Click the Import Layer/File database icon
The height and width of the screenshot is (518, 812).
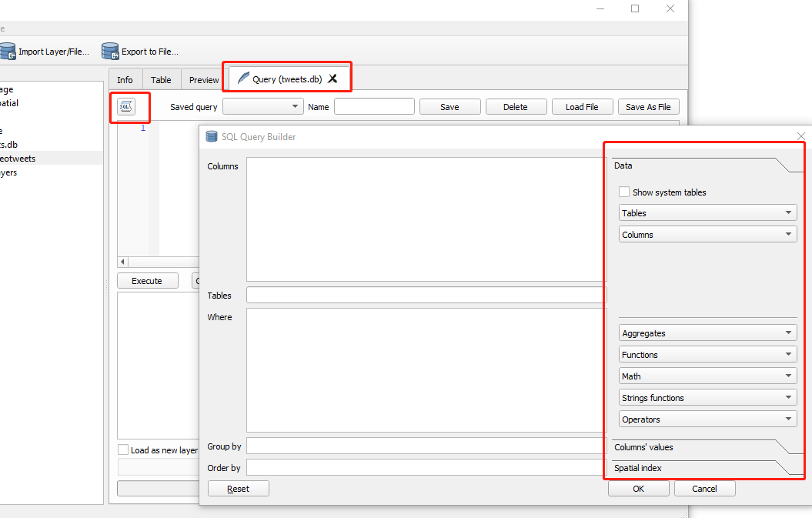tap(8, 52)
